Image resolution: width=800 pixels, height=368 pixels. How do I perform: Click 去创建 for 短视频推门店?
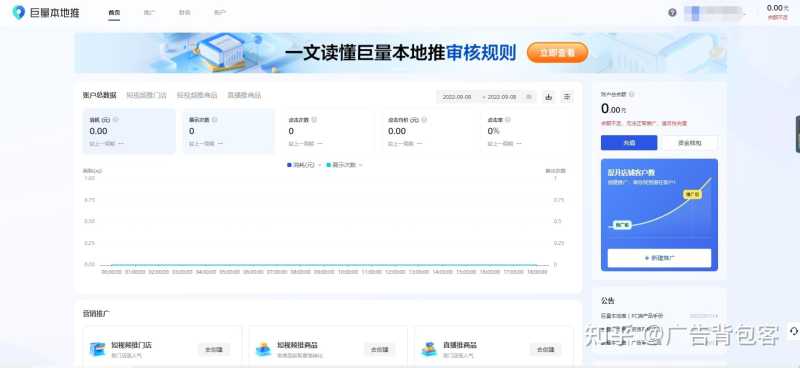pos(214,350)
